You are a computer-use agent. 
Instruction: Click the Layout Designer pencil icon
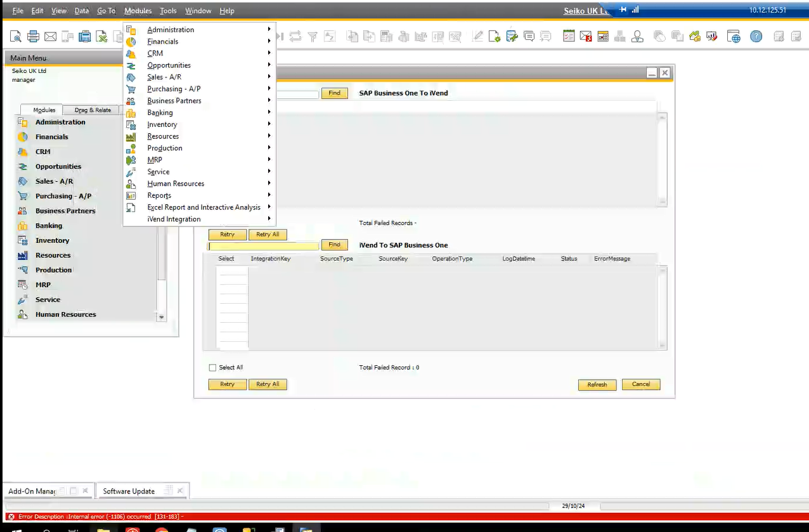pyautogui.click(x=477, y=37)
